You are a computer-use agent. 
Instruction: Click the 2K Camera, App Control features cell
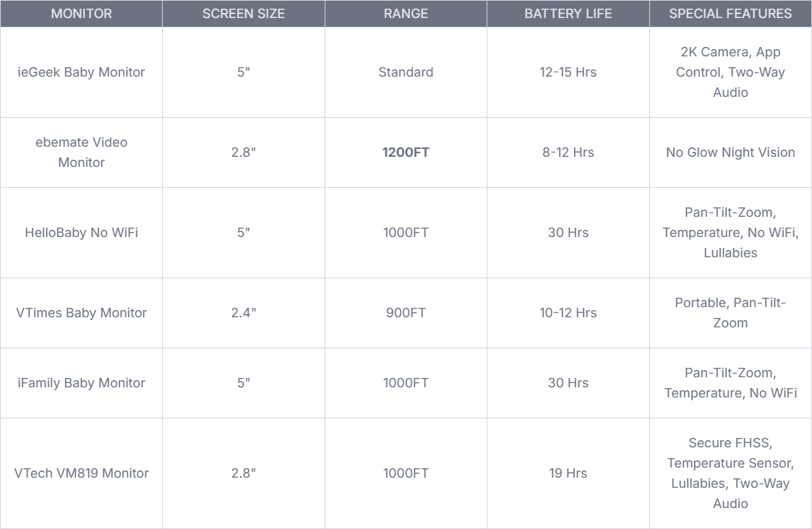(x=730, y=72)
